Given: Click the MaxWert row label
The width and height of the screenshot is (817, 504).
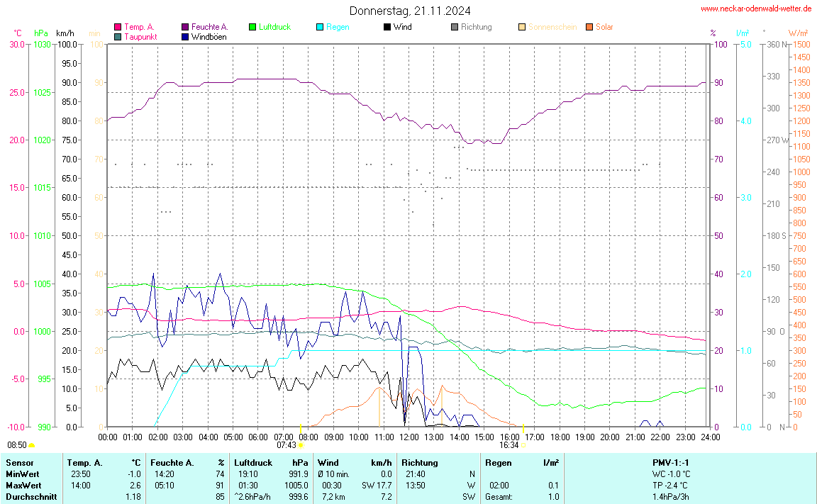Looking at the screenshot, I should tap(23, 486).
